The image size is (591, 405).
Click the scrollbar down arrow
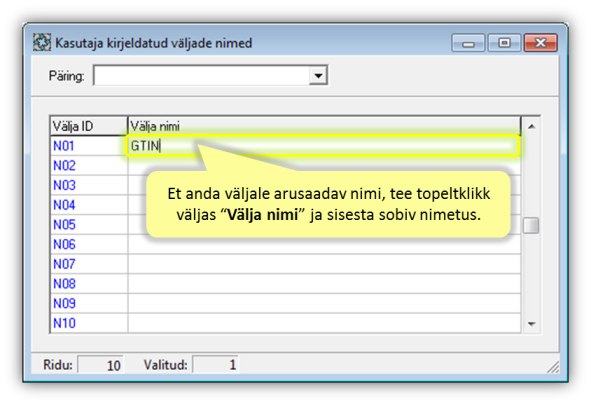(531, 324)
